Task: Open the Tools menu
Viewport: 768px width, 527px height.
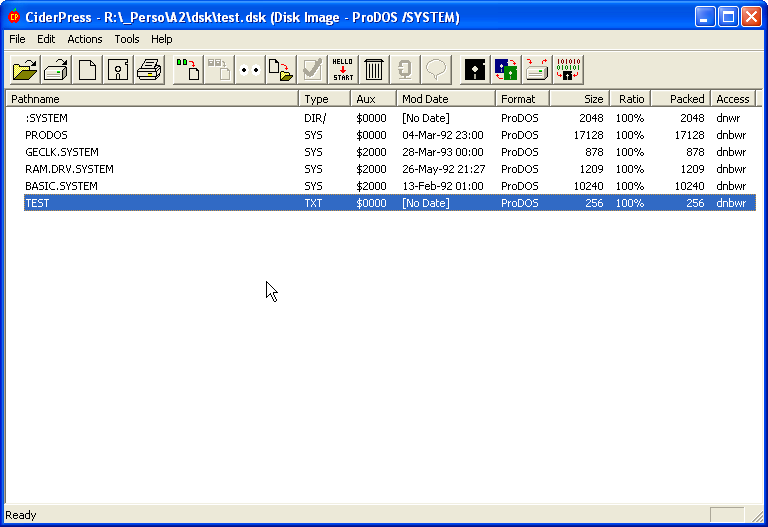Action: (127, 39)
